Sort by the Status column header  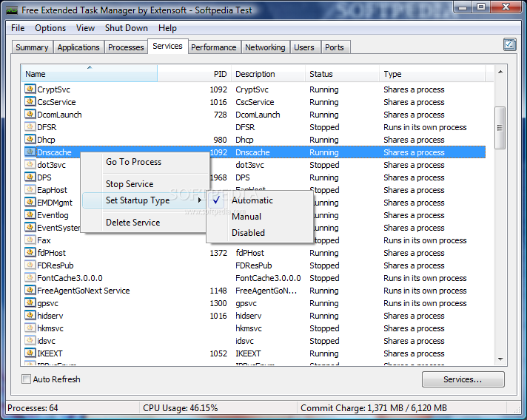click(342, 74)
